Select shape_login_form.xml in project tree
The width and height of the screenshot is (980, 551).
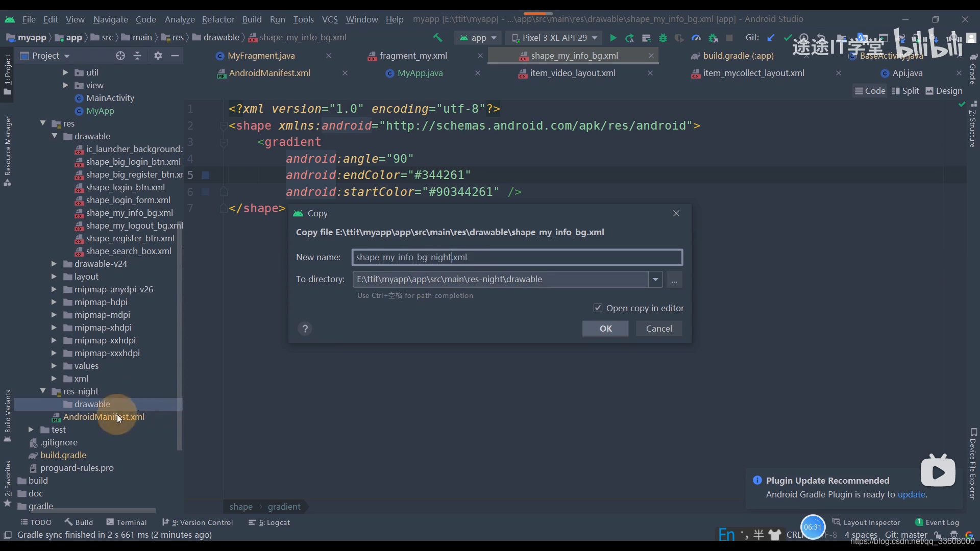point(128,200)
